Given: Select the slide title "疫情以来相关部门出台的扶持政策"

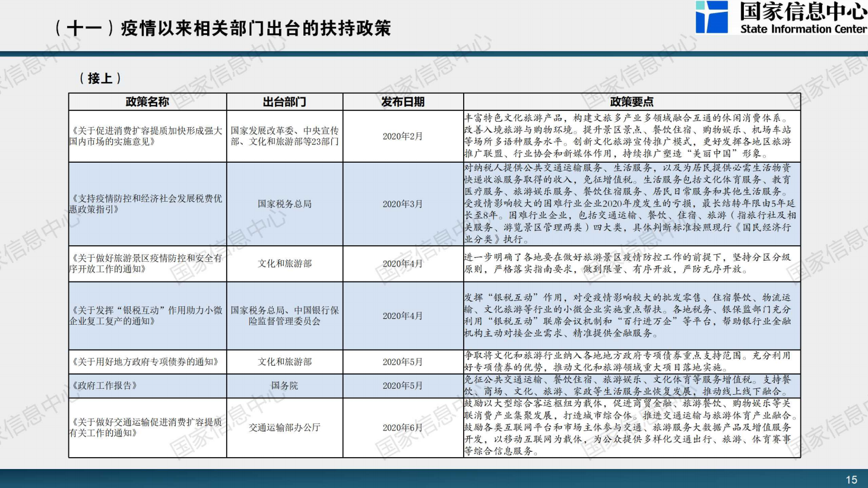Looking at the screenshot, I should [255, 28].
